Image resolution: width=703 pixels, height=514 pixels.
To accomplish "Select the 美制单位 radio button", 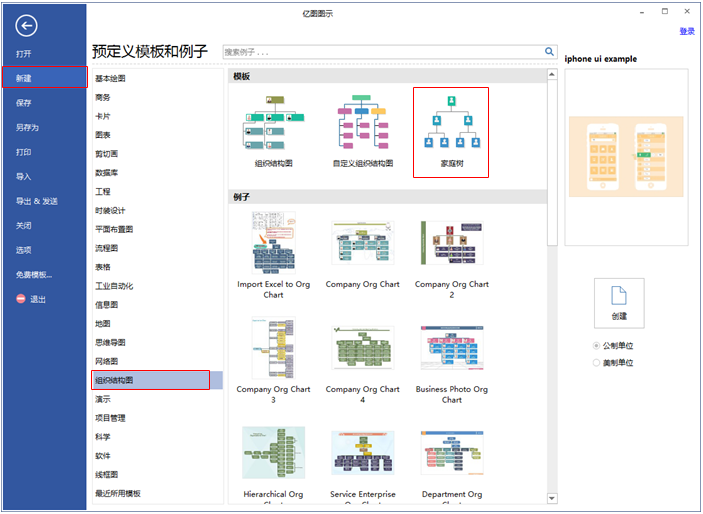I will [x=596, y=362].
